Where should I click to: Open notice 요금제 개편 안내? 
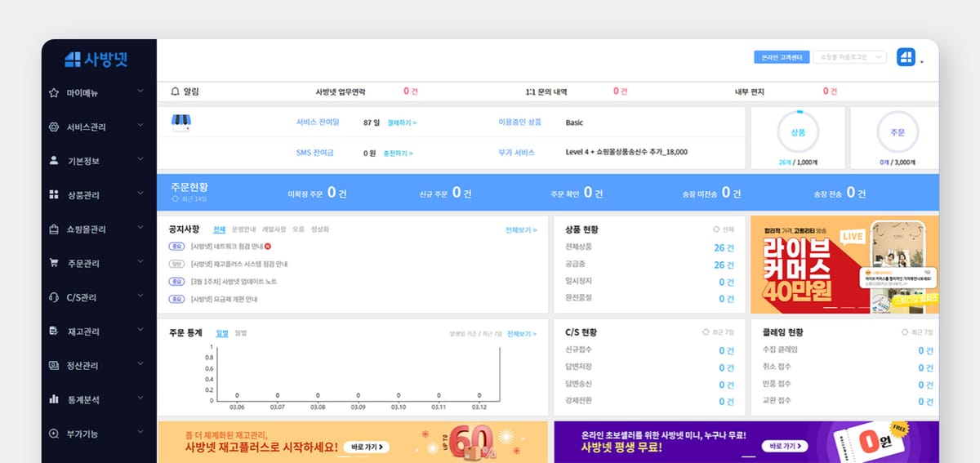coord(224,299)
